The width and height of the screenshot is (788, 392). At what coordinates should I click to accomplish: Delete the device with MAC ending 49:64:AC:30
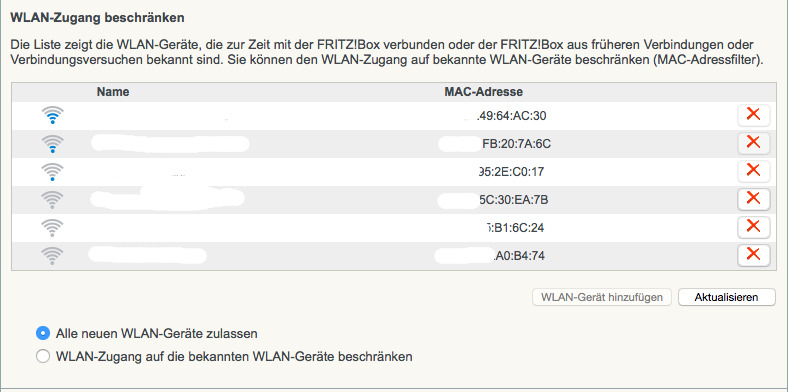753,116
